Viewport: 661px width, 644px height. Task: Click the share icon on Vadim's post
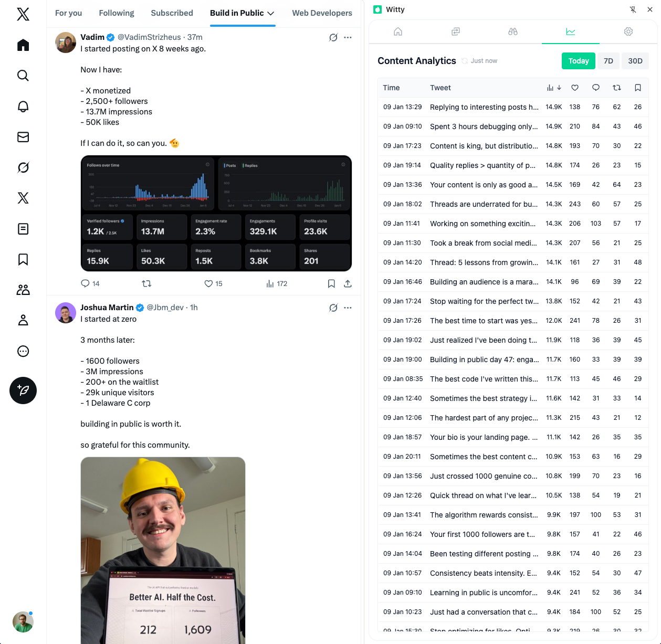(x=348, y=283)
